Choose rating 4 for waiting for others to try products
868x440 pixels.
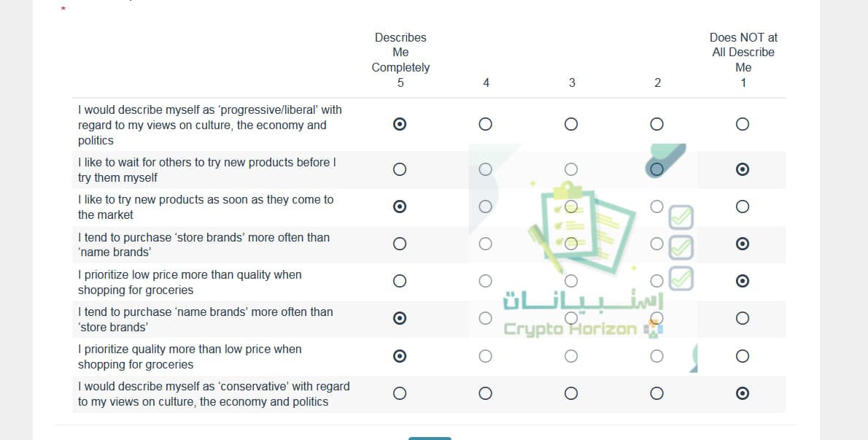click(x=486, y=169)
